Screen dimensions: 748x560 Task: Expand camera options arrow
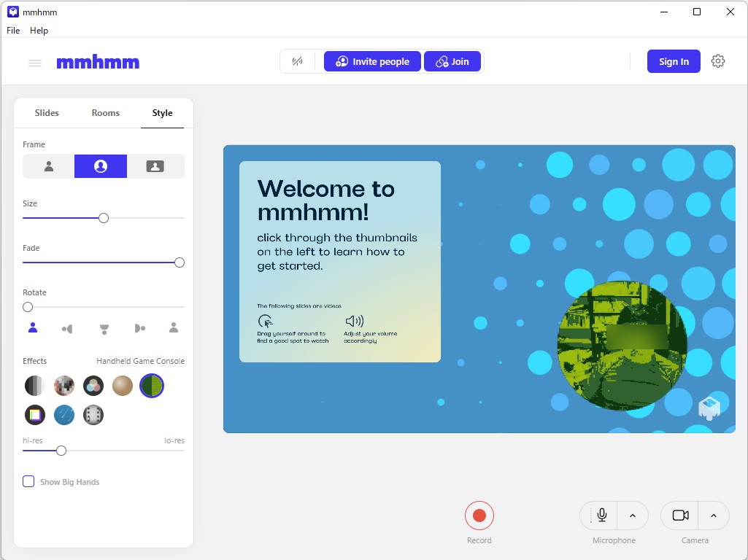(714, 516)
